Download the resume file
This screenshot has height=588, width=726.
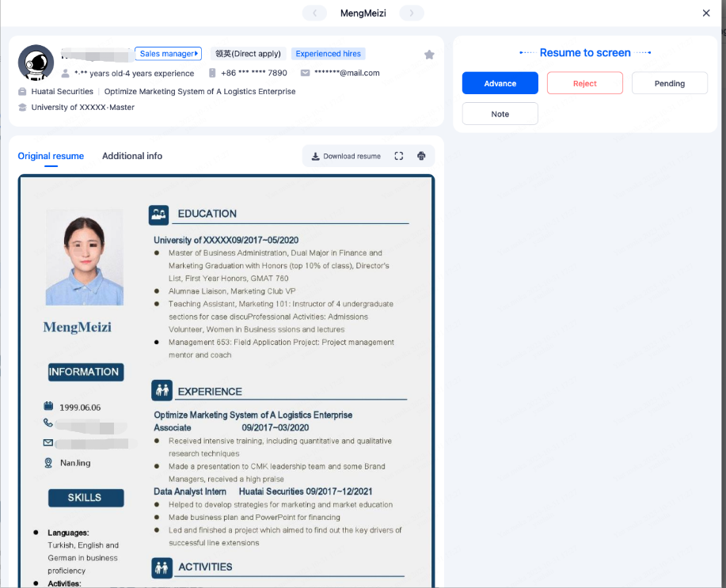coord(346,157)
